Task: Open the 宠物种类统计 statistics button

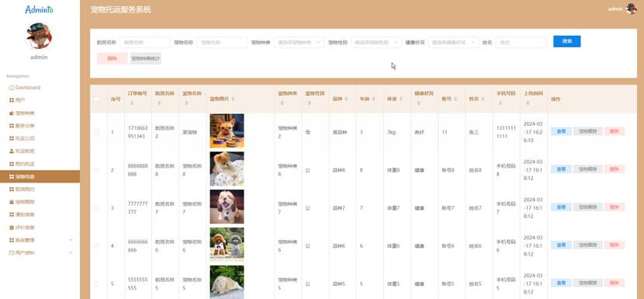Action: click(146, 58)
